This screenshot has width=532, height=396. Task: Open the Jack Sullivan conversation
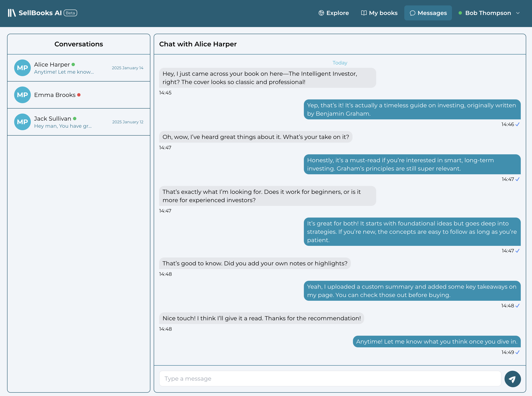coord(79,122)
